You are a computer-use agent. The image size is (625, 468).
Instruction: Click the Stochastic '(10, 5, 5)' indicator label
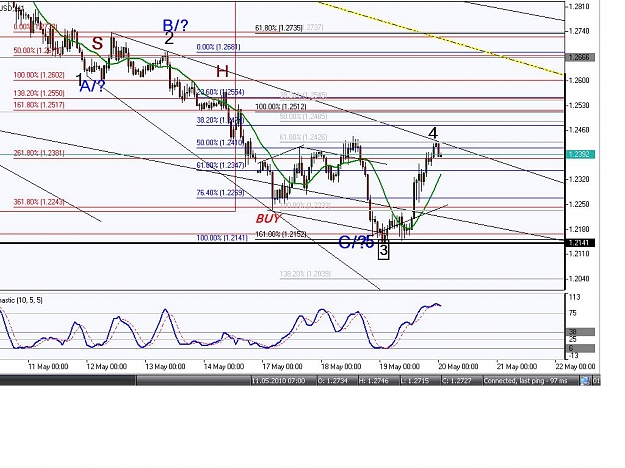(x=28, y=300)
